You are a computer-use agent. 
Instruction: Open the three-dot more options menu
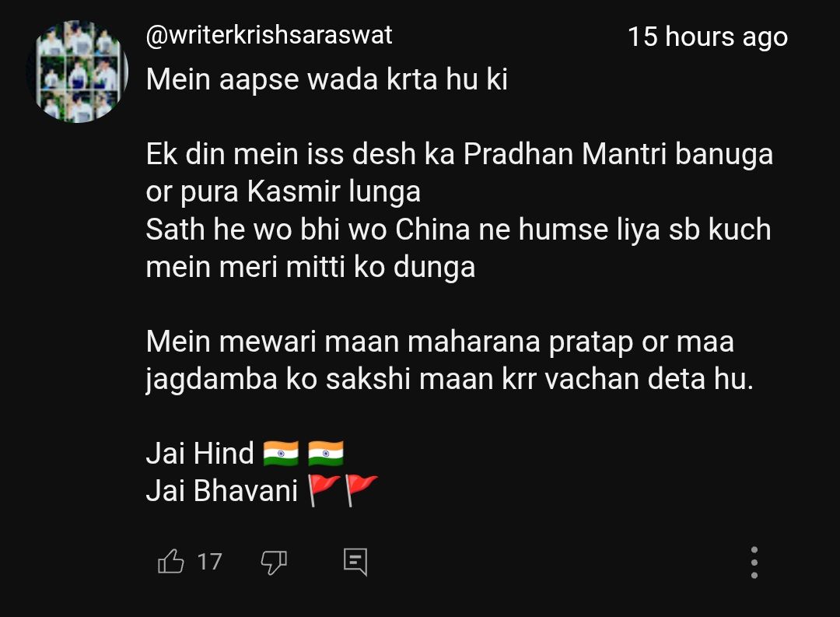tap(754, 563)
